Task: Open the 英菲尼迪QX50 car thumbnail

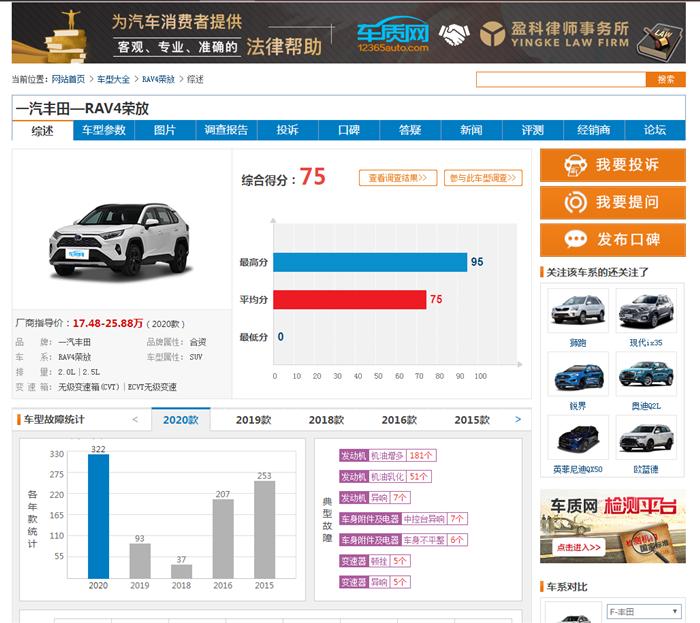Action: pyautogui.click(x=578, y=437)
